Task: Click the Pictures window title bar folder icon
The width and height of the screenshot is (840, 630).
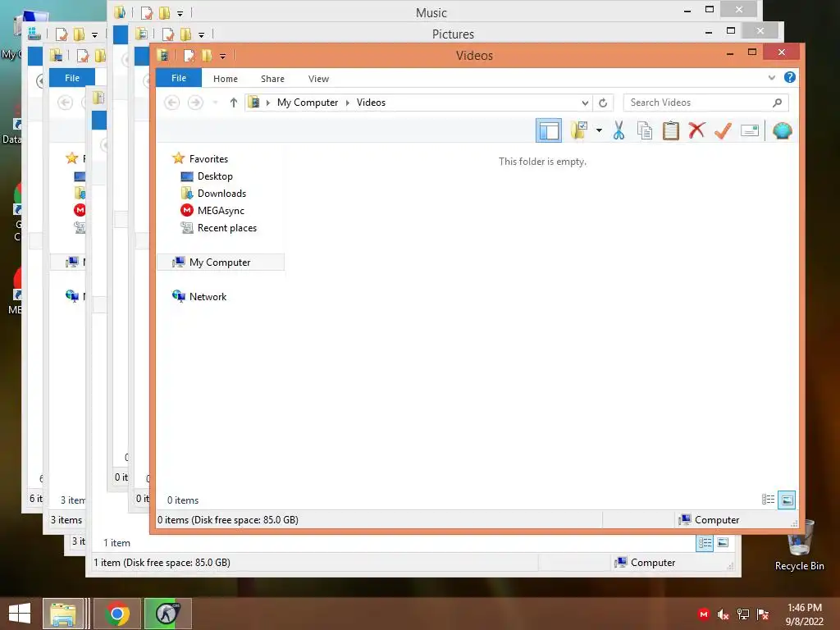Action: coord(141,34)
